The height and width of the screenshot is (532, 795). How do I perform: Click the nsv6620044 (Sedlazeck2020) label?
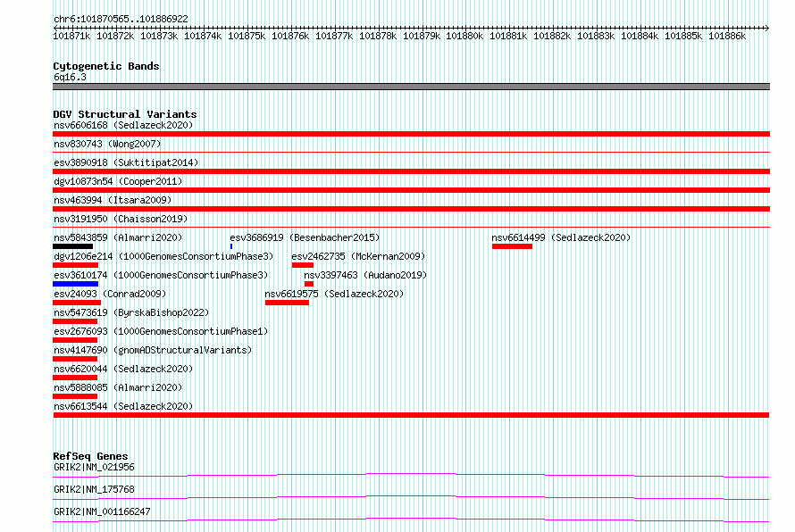123,369
